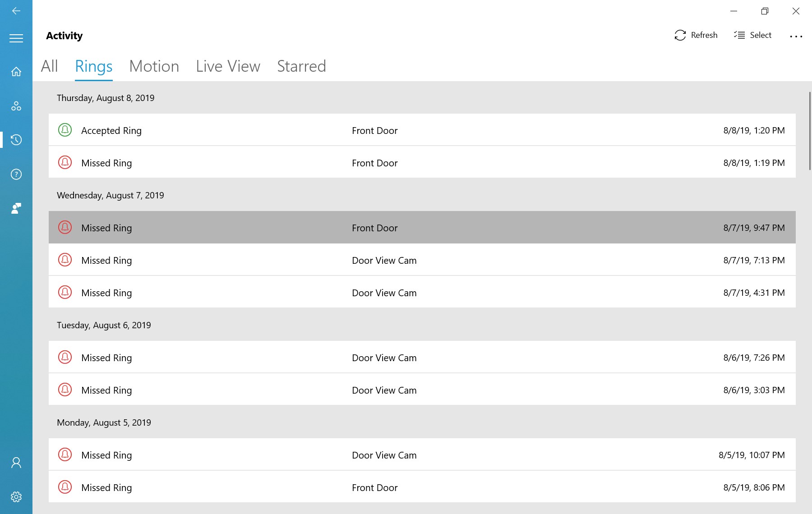The width and height of the screenshot is (812, 514).
Task: Show the All activity tab
Action: coord(49,66)
